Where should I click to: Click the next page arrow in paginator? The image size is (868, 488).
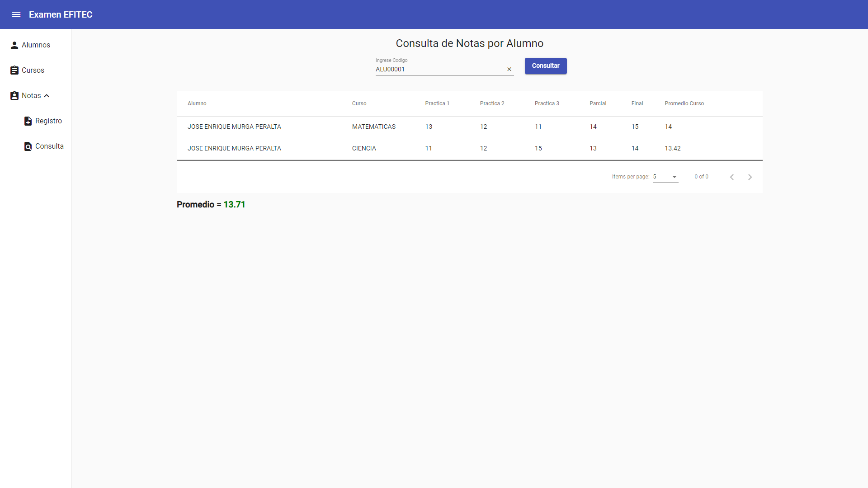coord(750,177)
